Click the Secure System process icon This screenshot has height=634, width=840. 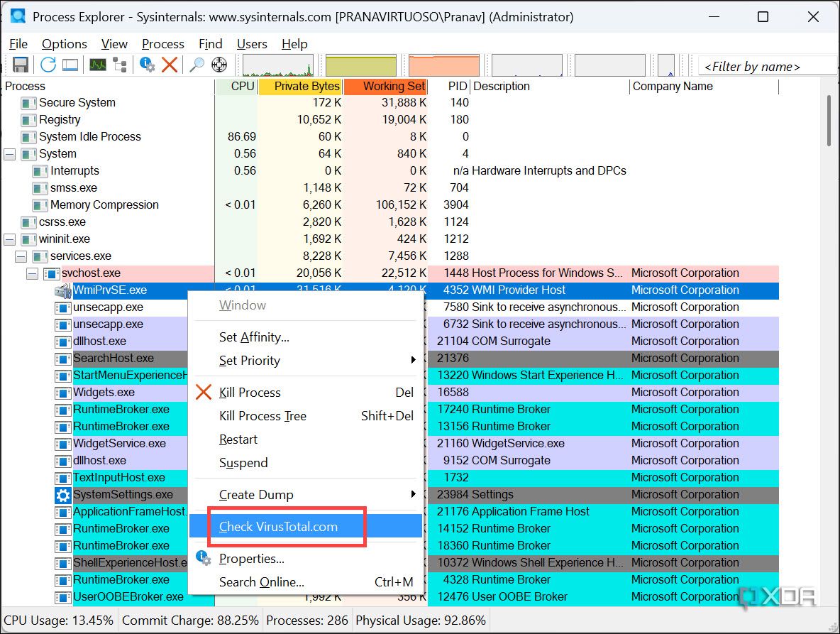[x=28, y=103]
